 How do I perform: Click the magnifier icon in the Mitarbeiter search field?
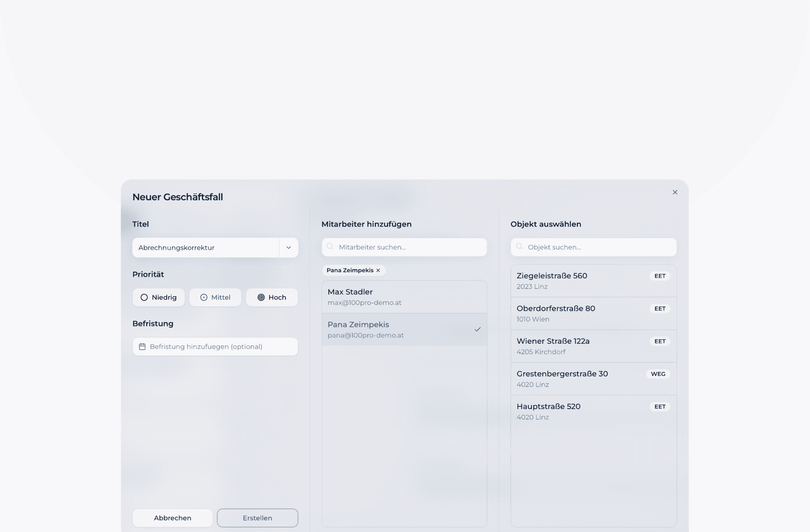coord(330,247)
